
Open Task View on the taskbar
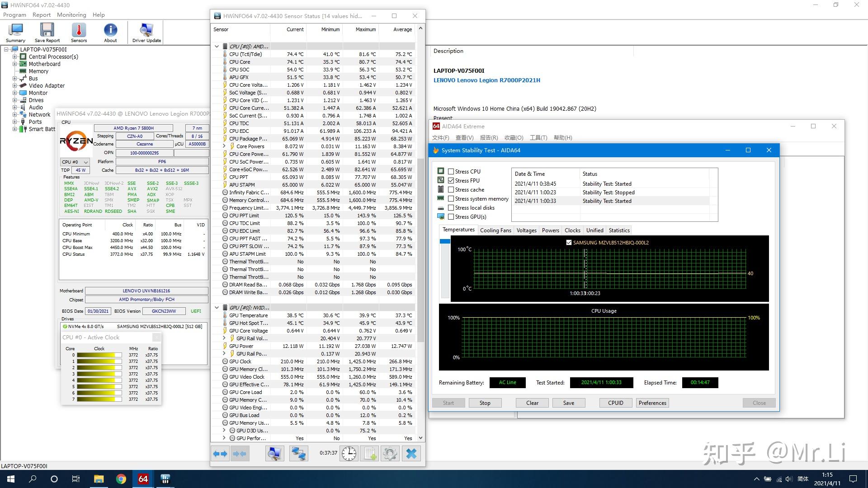(76, 479)
